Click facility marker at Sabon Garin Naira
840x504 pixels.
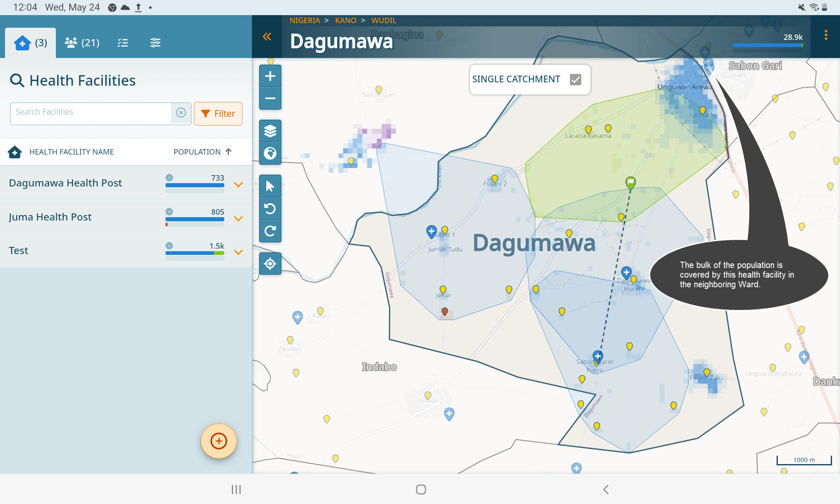point(598,357)
